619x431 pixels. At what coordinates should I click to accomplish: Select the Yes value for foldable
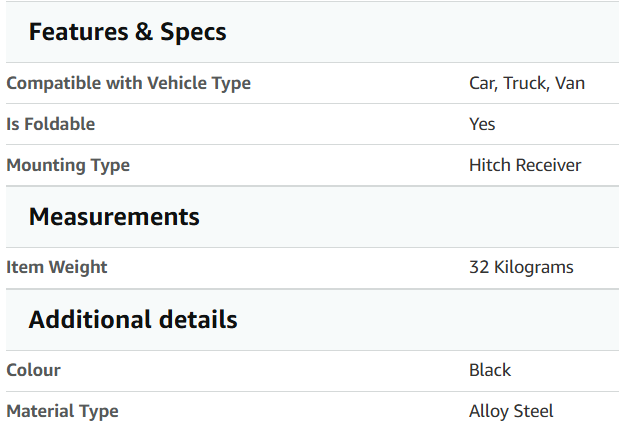point(482,124)
